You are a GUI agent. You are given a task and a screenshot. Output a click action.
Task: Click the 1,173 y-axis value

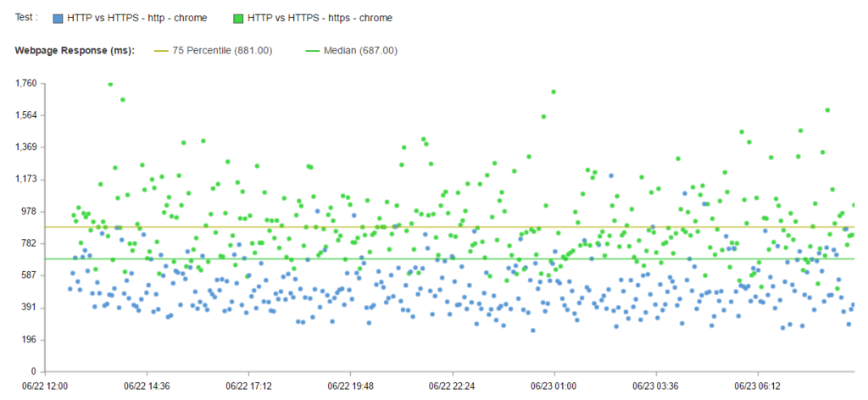click(x=26, y=180)
